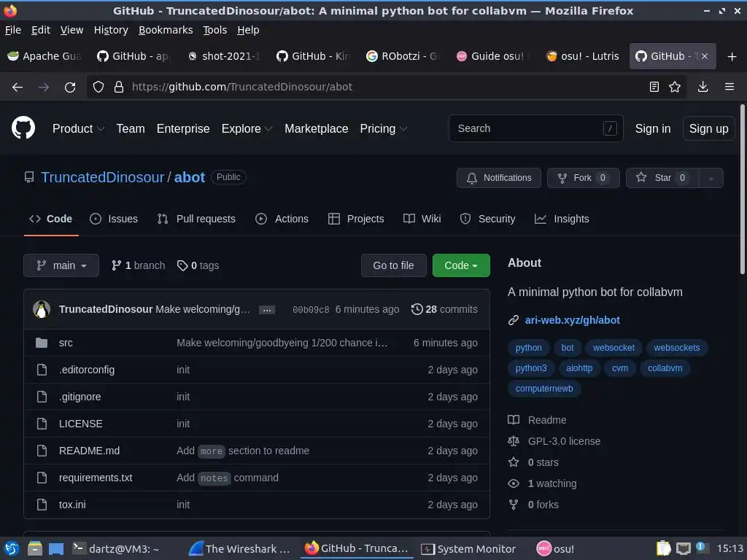Open System Monitor from the taskbar
This screenshot has height=560, width=747.
(469, 549)
